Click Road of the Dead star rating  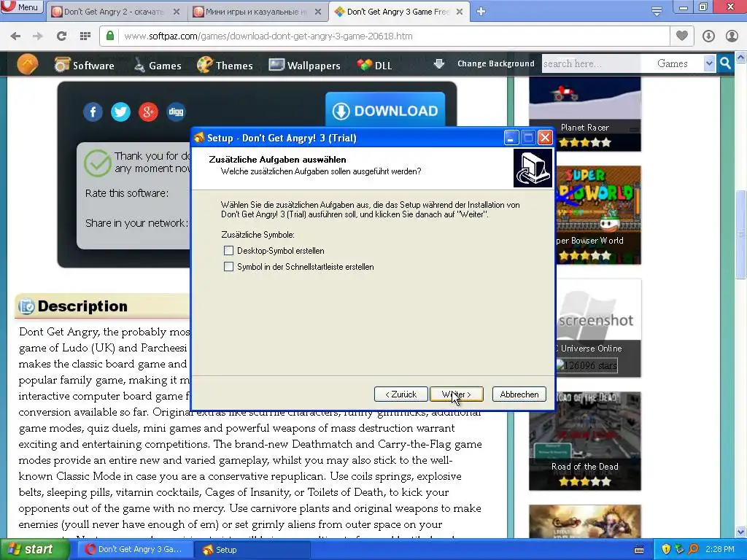tap(584, 481)
